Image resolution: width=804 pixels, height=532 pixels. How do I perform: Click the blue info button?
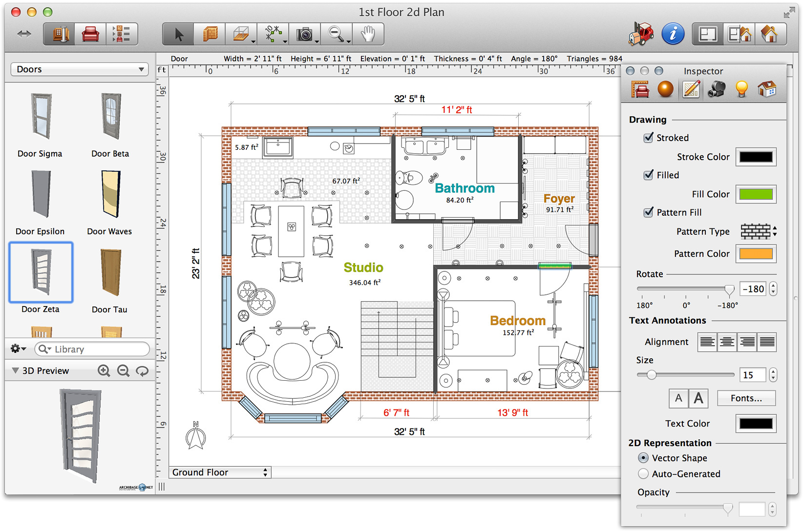(673, 34)
